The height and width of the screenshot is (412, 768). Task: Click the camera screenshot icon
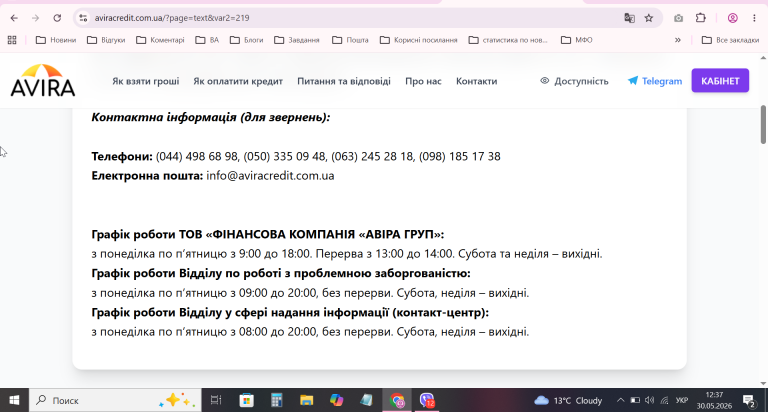678,18
